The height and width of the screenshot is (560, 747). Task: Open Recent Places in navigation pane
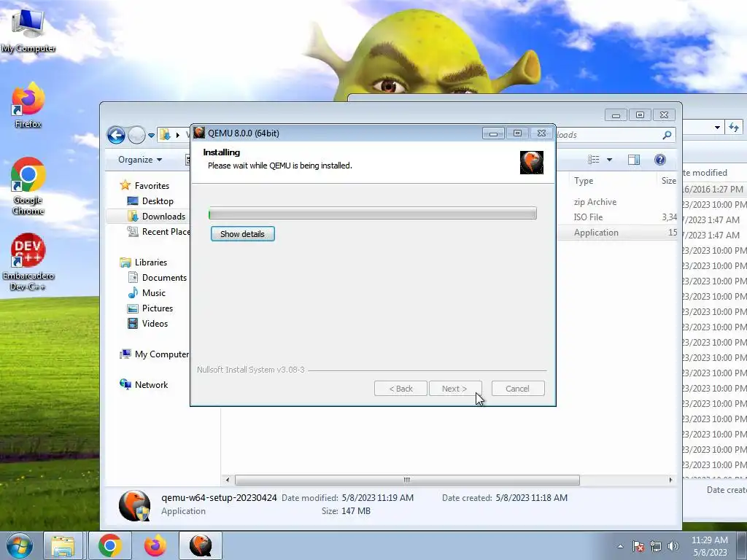coord(158,231)
